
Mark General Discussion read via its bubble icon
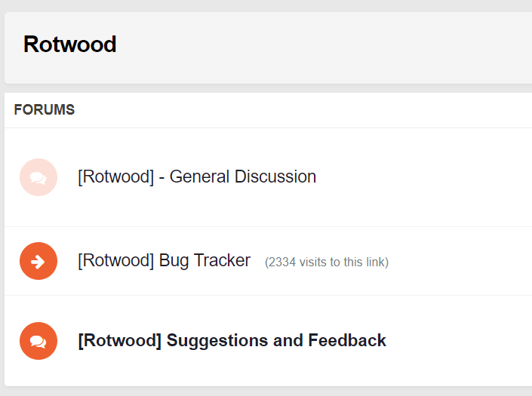point(38,177)
